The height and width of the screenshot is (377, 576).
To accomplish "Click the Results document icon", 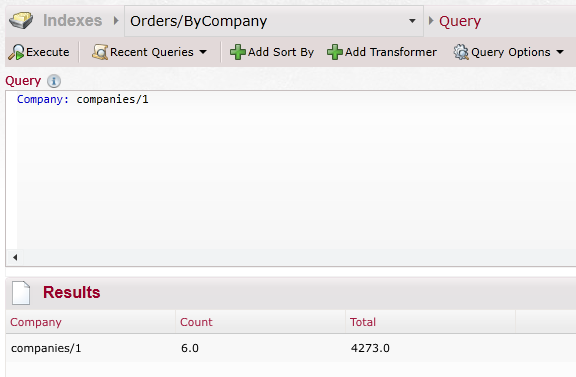I will point(21,293).
